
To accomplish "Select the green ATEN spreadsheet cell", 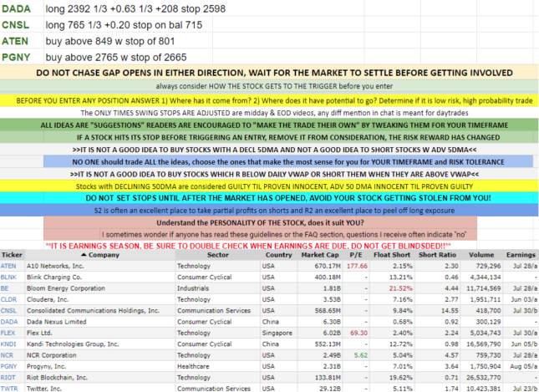I will click(22, 41).
